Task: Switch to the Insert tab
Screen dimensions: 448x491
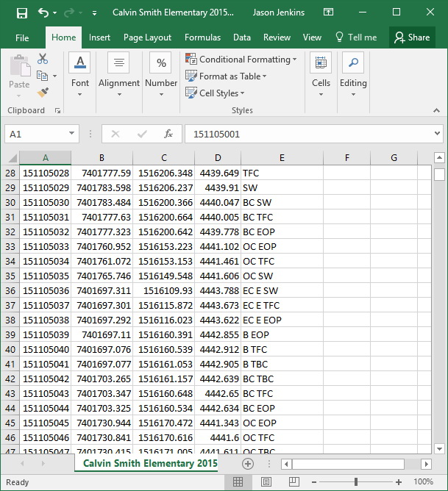Action: 99,37
